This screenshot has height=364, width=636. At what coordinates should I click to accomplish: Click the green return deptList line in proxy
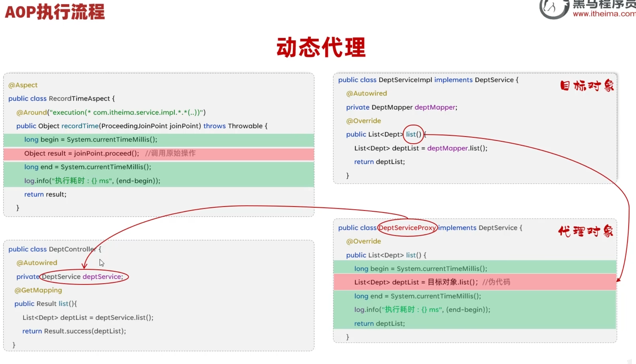click(x=379, y=324)
